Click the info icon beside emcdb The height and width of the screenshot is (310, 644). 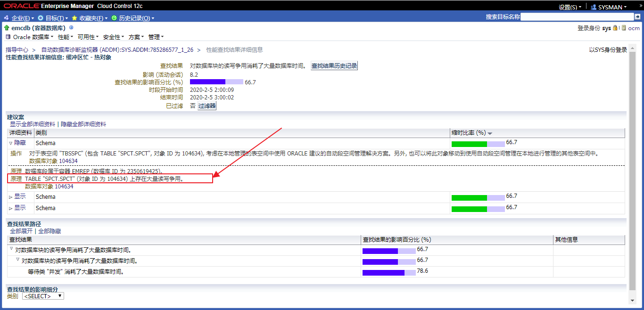71,28
